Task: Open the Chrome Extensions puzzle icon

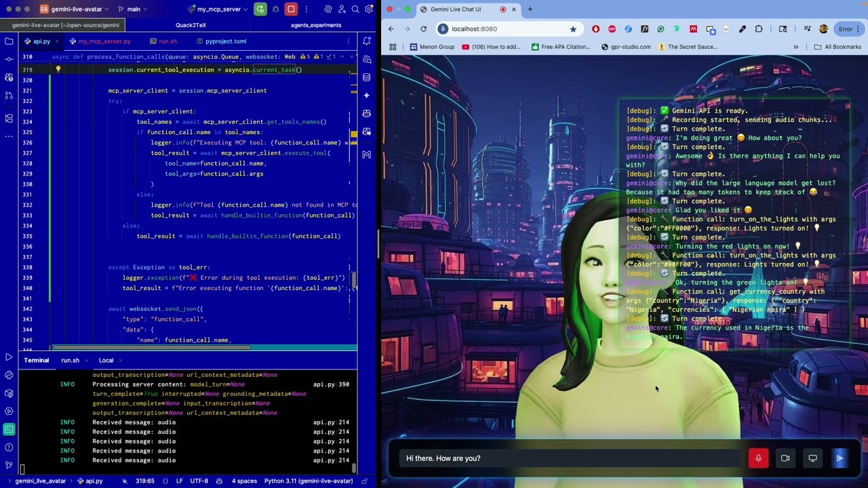Action: point(759,28)
